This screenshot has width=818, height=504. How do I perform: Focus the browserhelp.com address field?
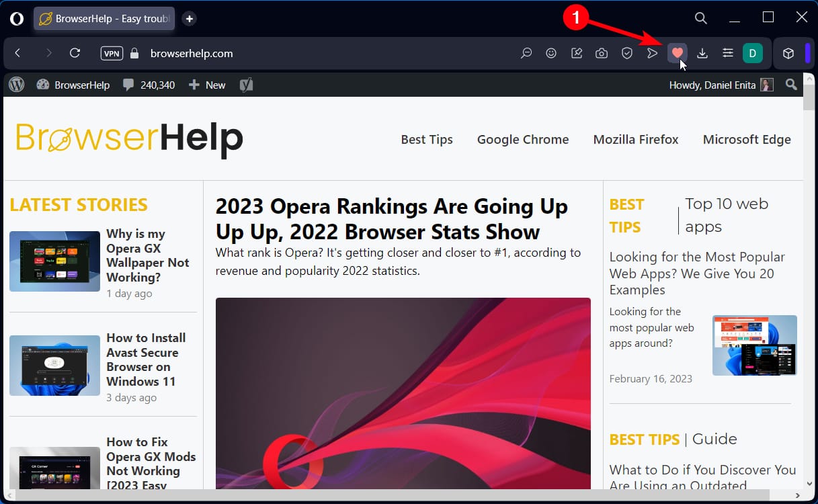click(x=192, y=53)
